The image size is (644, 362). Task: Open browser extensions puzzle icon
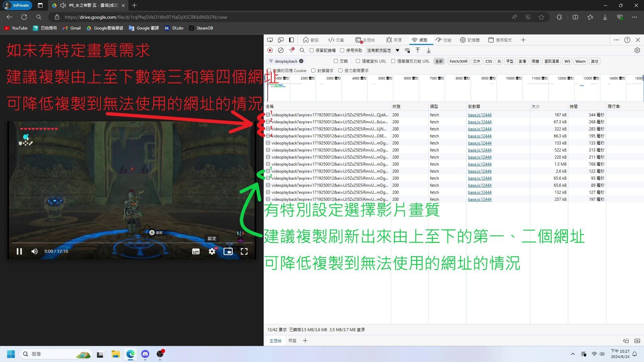(559, 17)
